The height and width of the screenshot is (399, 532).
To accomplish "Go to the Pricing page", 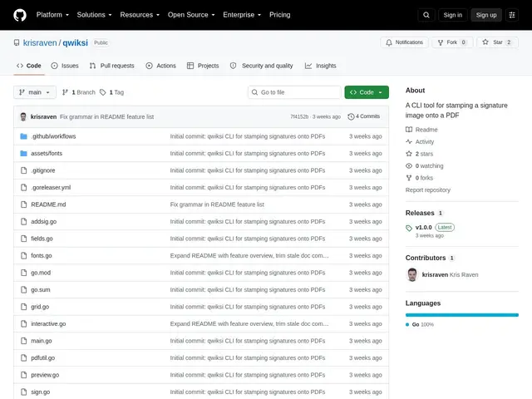I will point(279,15).
